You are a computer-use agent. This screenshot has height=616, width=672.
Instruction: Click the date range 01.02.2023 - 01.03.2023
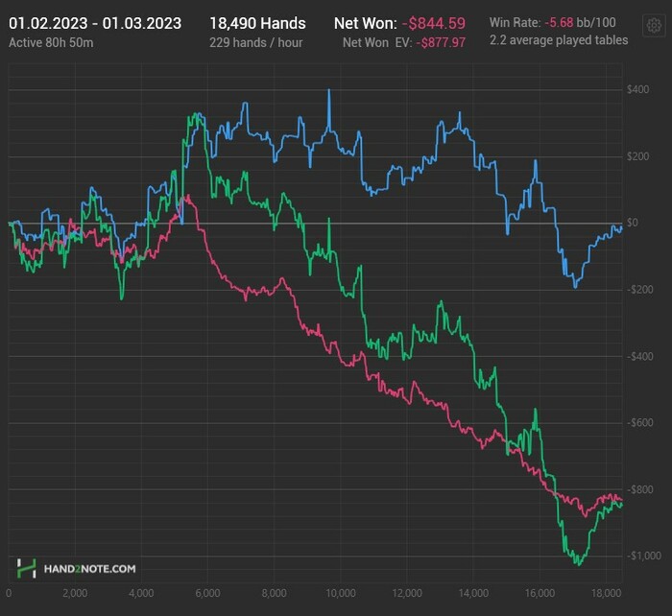[94, 23]
